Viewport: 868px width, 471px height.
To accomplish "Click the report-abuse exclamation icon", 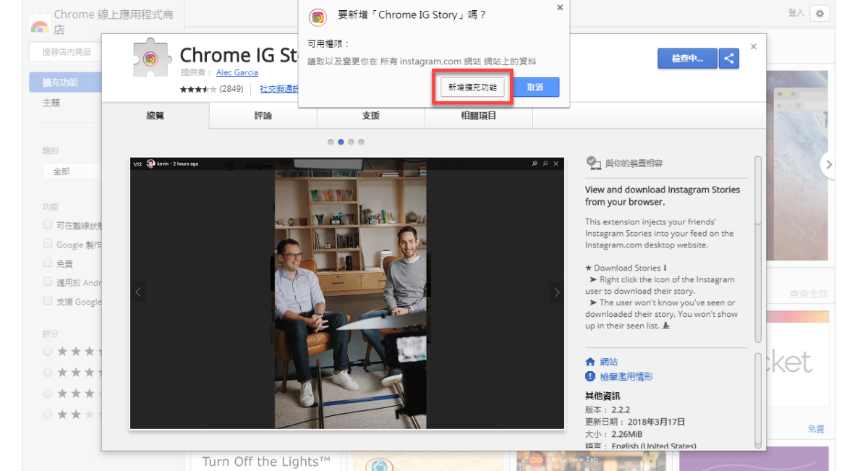I will [x=590, y=377].
